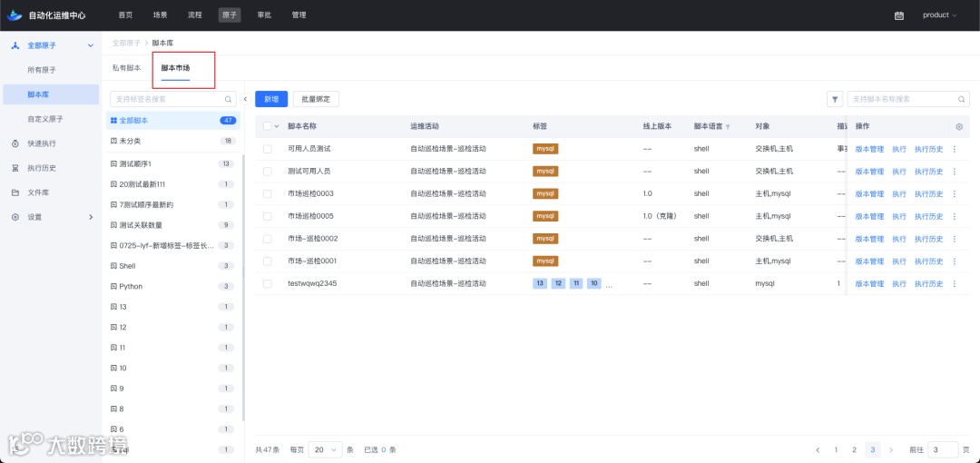Open the calendar icon in top bar
The width and height of the screenshot is (980, 463).
tap(899, 15)
